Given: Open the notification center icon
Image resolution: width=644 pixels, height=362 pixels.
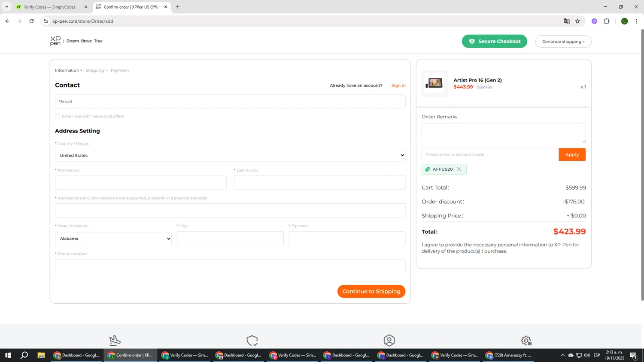Looking at the screenshot, I should 633,355.
